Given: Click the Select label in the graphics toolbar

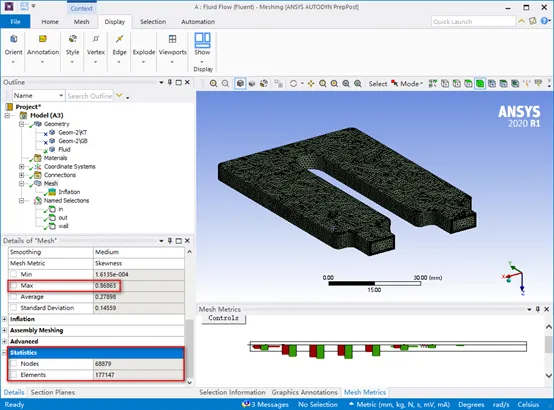Looking at the screenshot, I should (378, 84).
